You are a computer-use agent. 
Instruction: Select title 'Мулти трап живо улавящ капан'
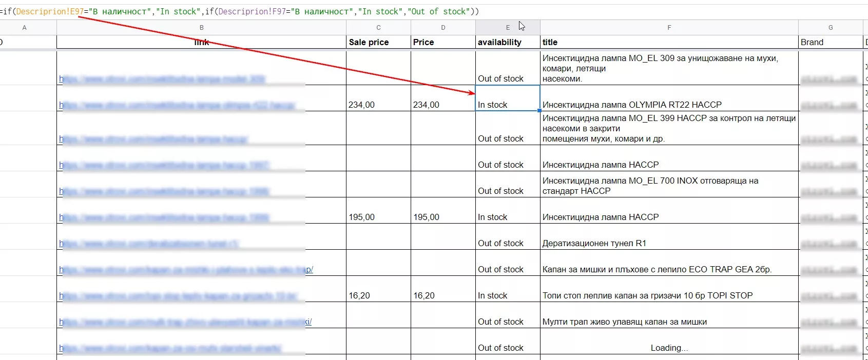tap(669, 315)
